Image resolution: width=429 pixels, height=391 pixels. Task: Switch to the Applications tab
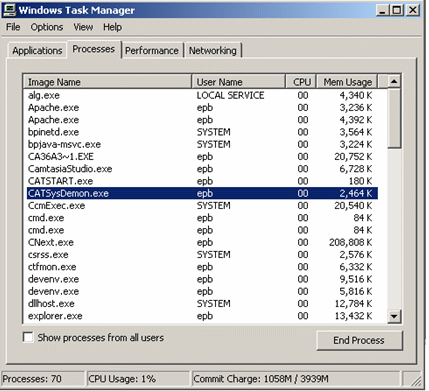(x=37, y=51)
